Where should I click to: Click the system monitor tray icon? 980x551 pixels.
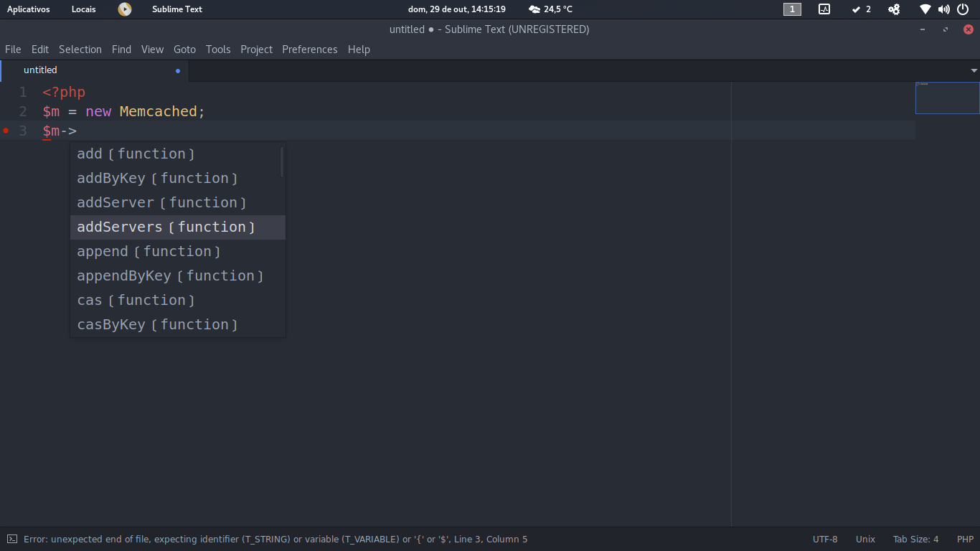click(x=824, y=9)
